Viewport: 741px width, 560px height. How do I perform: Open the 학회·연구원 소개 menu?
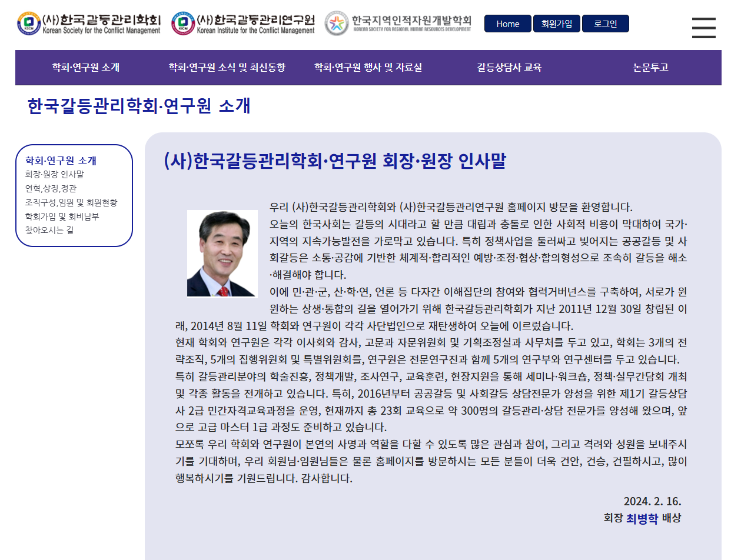click(85, 67)
